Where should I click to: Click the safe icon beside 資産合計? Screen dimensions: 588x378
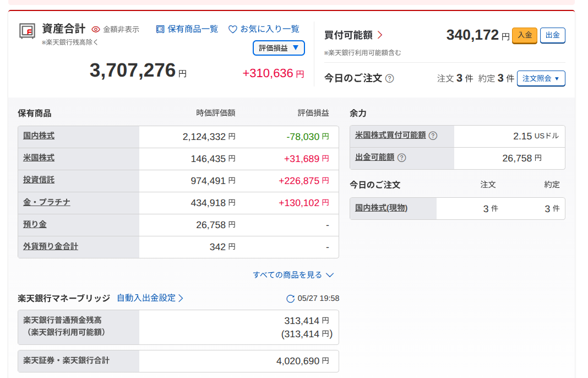pos(28,31)
